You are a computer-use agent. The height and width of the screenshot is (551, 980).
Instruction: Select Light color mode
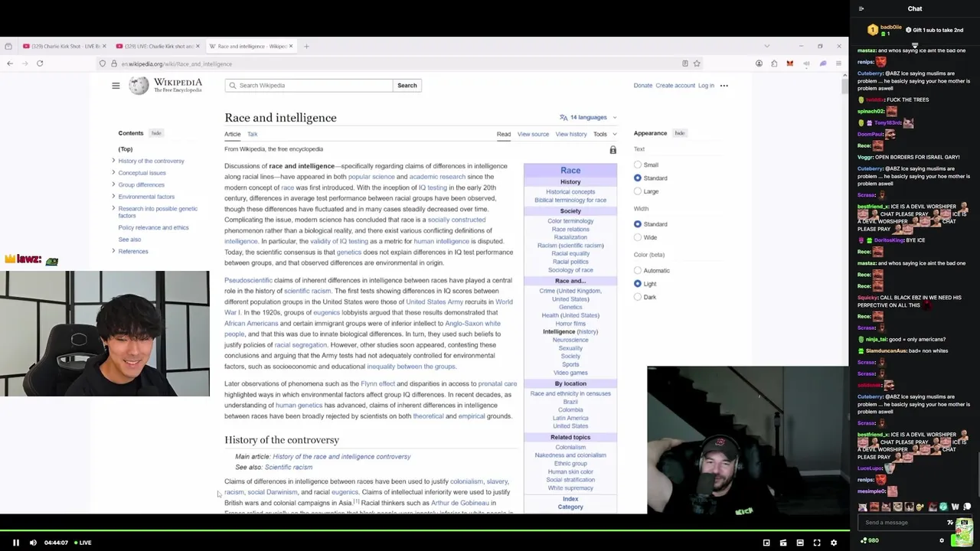click(x=638, y=284)
